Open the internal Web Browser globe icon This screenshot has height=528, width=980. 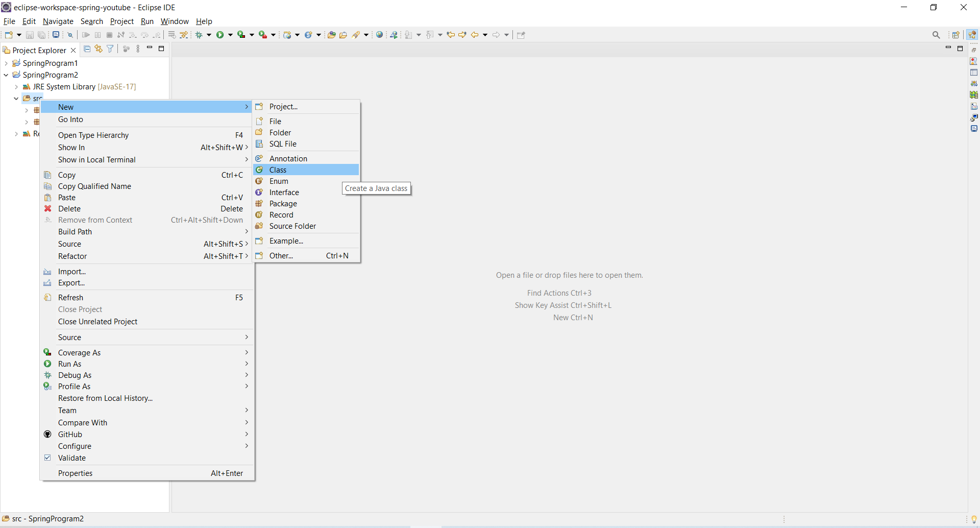[379, 35]
